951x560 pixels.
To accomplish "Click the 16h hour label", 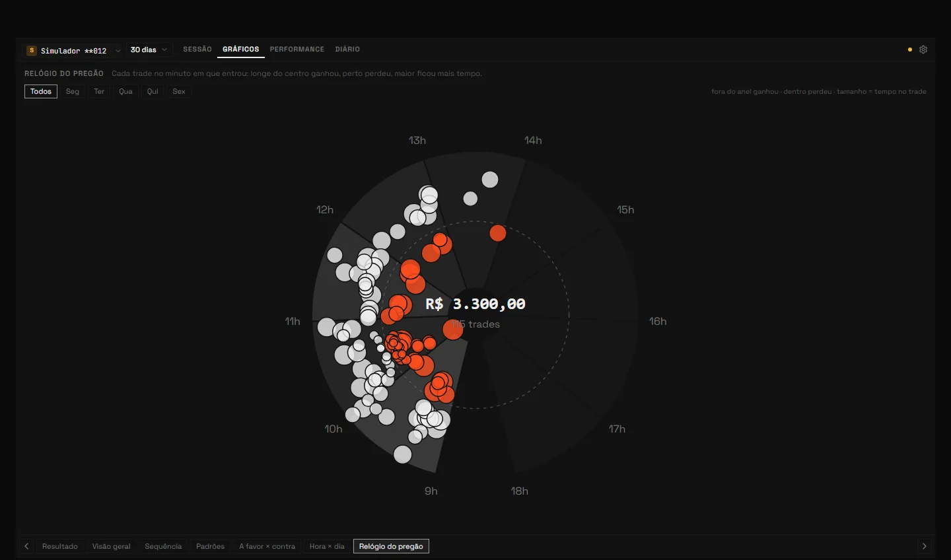I will click(658, 321).
